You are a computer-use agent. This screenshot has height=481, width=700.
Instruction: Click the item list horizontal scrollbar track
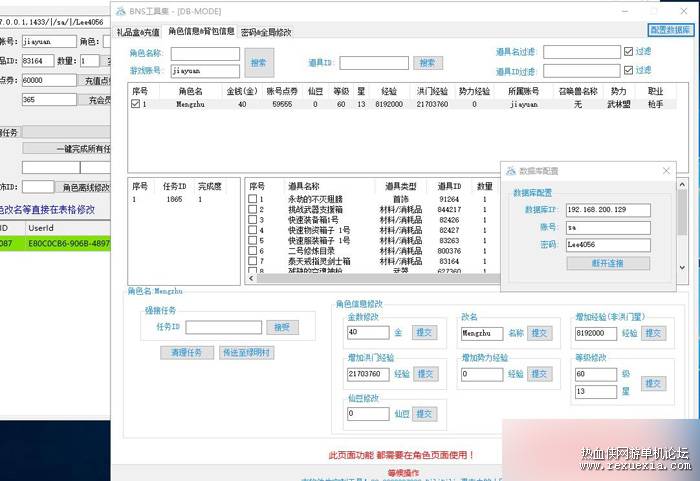pos(378,278)
